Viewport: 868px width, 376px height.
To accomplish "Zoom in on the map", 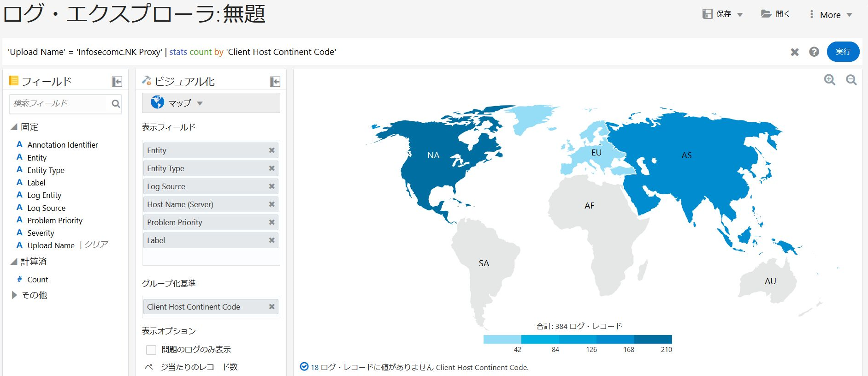I will [x=830, y=80].
